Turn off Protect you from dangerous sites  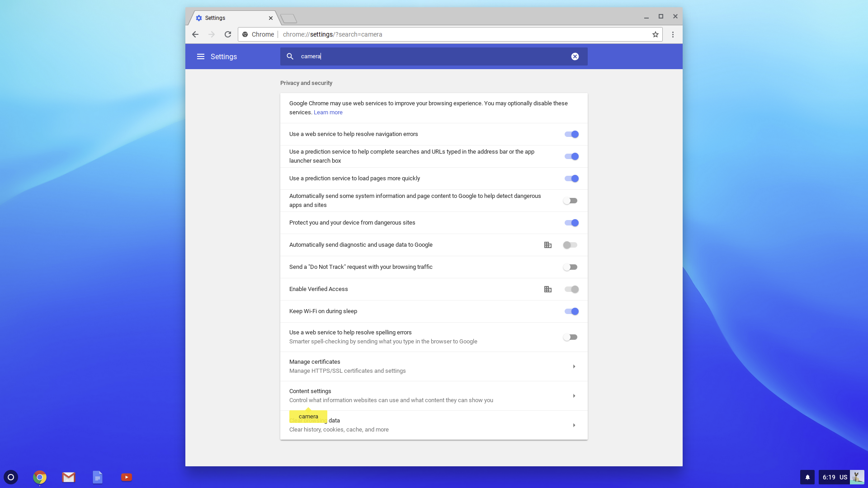point(571,223)
